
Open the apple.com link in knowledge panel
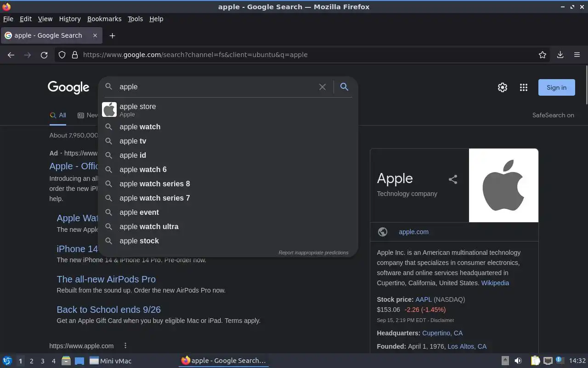[413, 232]
